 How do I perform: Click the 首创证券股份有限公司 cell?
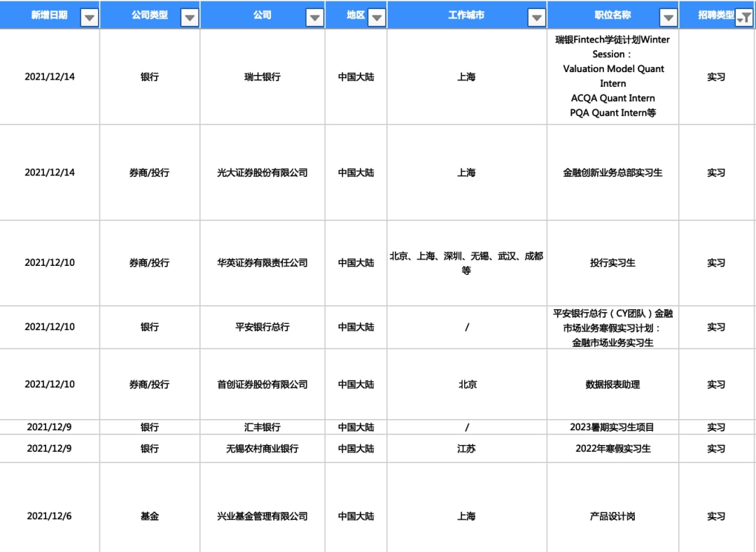(x=262, y=384)
